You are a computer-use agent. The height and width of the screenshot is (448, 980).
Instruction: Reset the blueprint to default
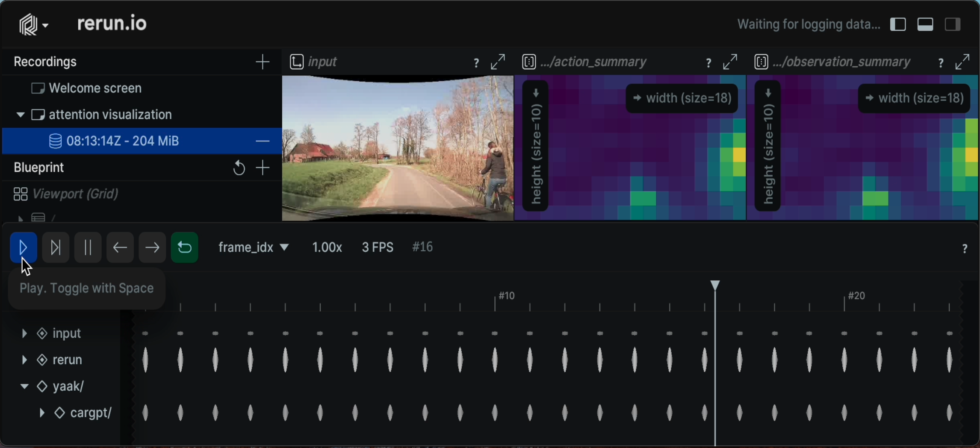239,168
